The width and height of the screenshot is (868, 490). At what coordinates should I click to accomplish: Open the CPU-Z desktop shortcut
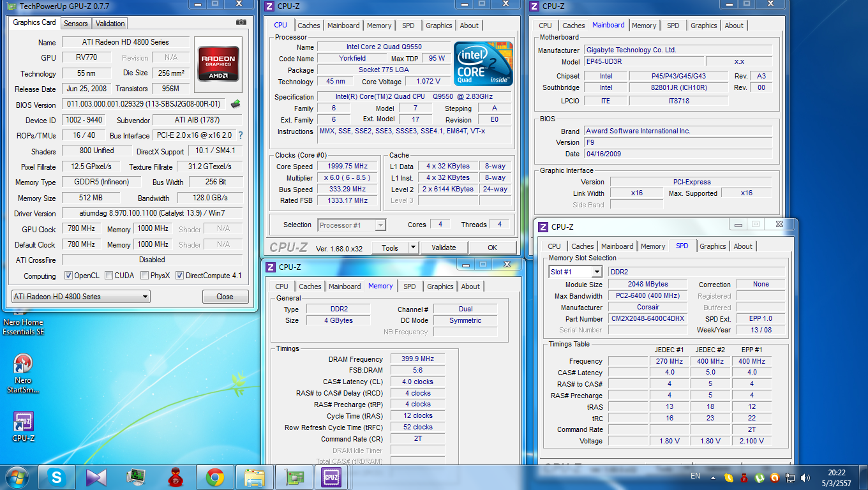coord(24,422)
